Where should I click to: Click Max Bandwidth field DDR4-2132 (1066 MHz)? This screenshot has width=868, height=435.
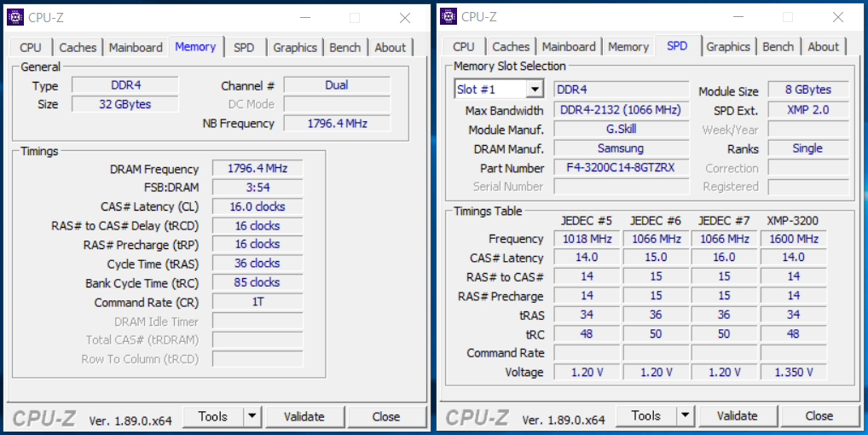click(x=621, y=109)
